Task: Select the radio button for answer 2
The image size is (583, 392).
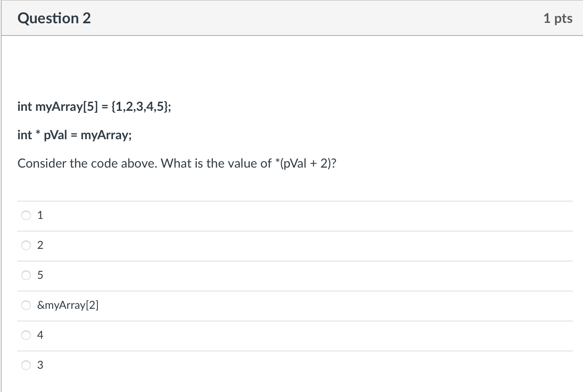Action: tap(26, 245)
